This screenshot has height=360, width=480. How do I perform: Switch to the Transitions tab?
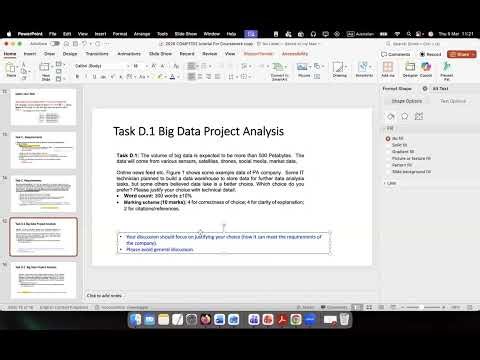click(x=97, y=54)
